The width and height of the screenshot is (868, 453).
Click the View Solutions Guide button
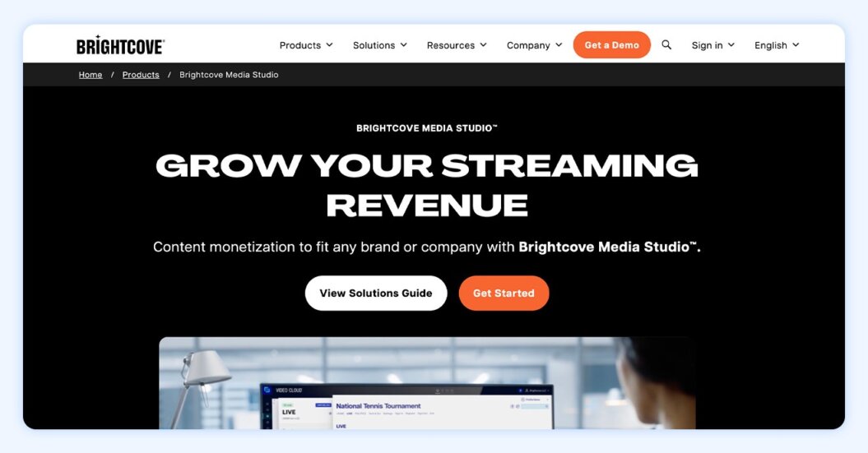click(376, 294)
